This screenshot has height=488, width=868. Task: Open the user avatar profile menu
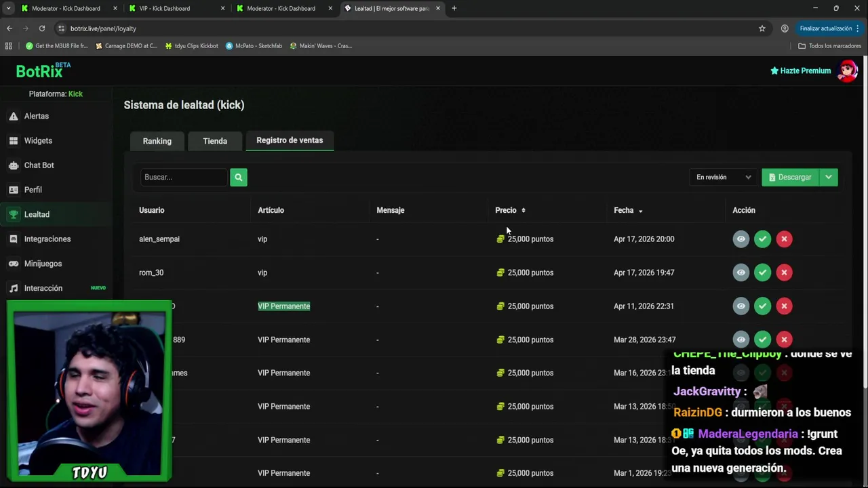pos(848,70)
